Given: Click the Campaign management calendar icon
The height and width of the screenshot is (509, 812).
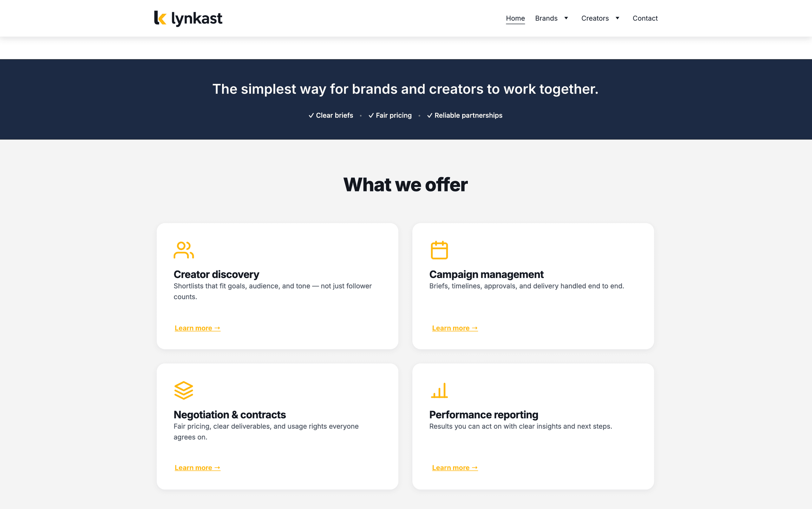Looking at the screenshot, I should tap(439, 249).
